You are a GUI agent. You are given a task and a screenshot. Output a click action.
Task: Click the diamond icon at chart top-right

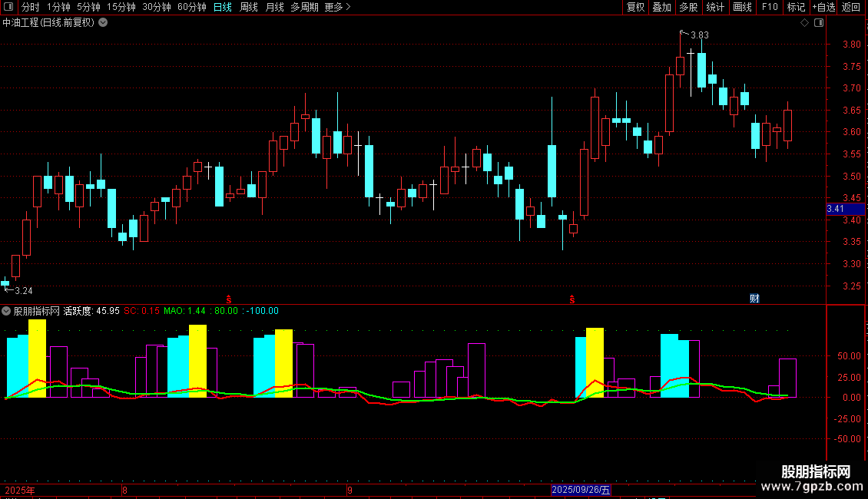click(804, 23)
